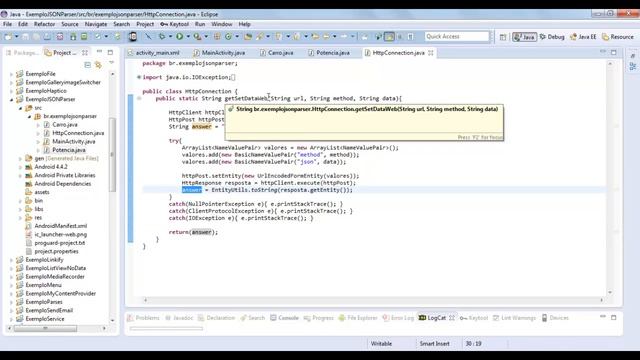Open the Refactor menu
This screenshot has width=640, height=360.
(x=44, y=24)
